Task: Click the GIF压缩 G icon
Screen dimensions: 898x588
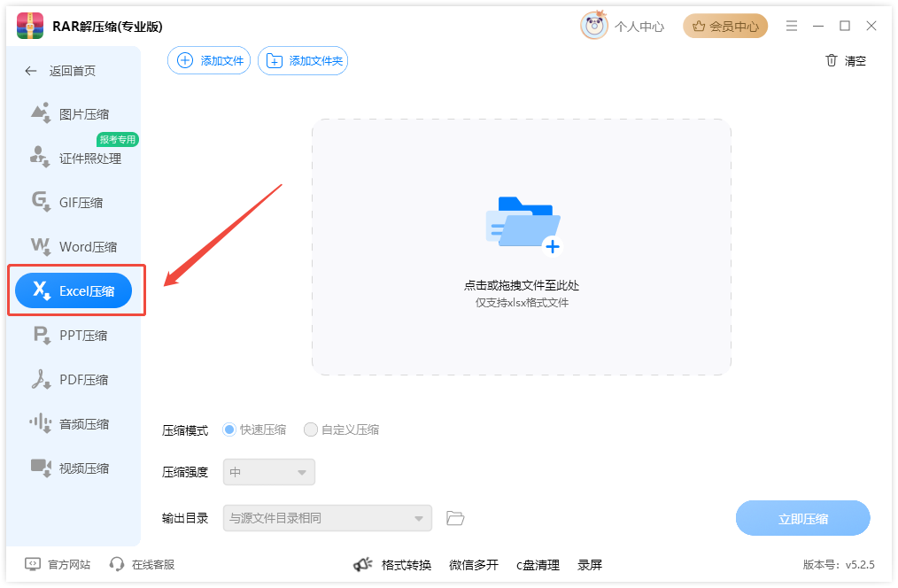Action: coord(41,202)
